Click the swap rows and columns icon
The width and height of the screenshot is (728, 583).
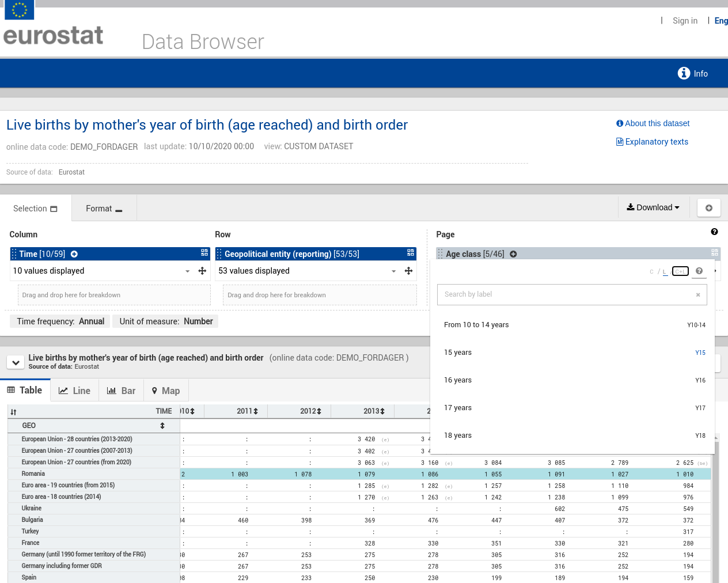click(13, 412)
